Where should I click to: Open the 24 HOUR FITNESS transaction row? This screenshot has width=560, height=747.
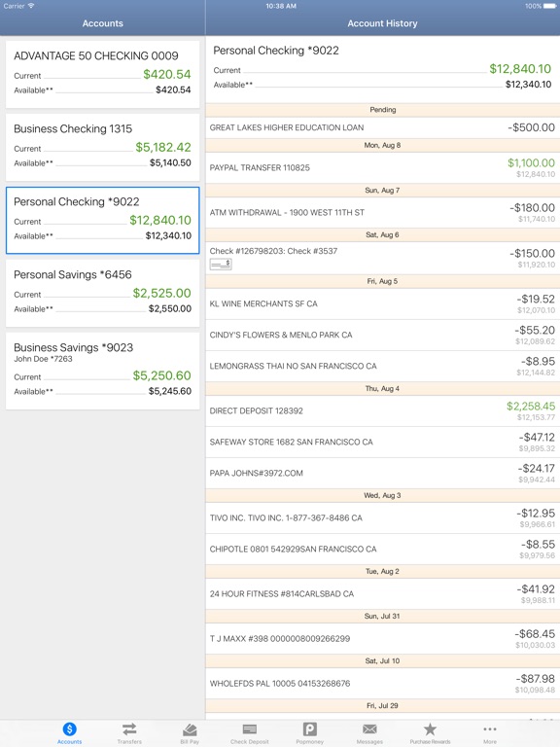click(x=383, y=593)
